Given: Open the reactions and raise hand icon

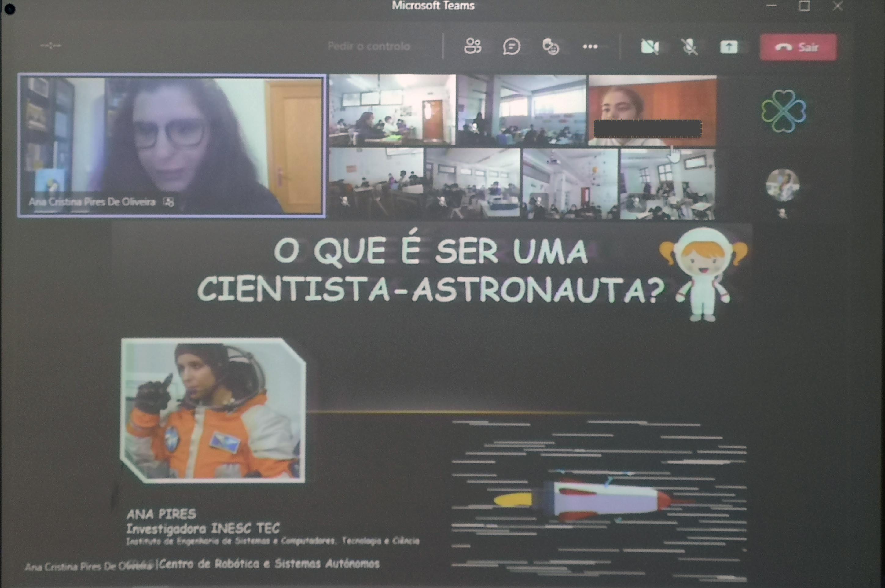Looking at the screenshot, I should tap(550, 47).
